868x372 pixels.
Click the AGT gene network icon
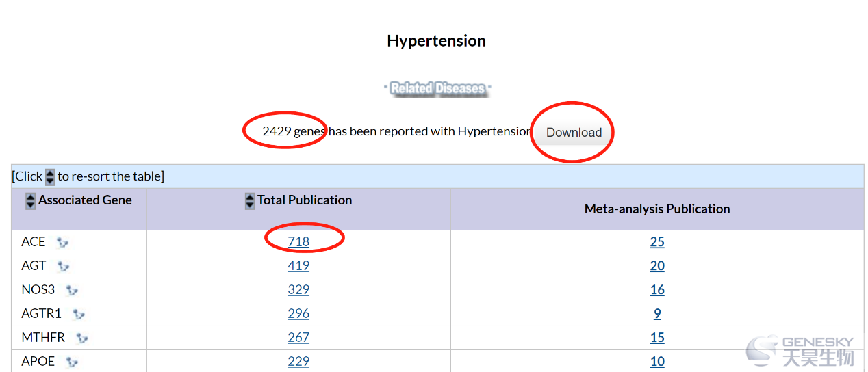tap(63, 266)
